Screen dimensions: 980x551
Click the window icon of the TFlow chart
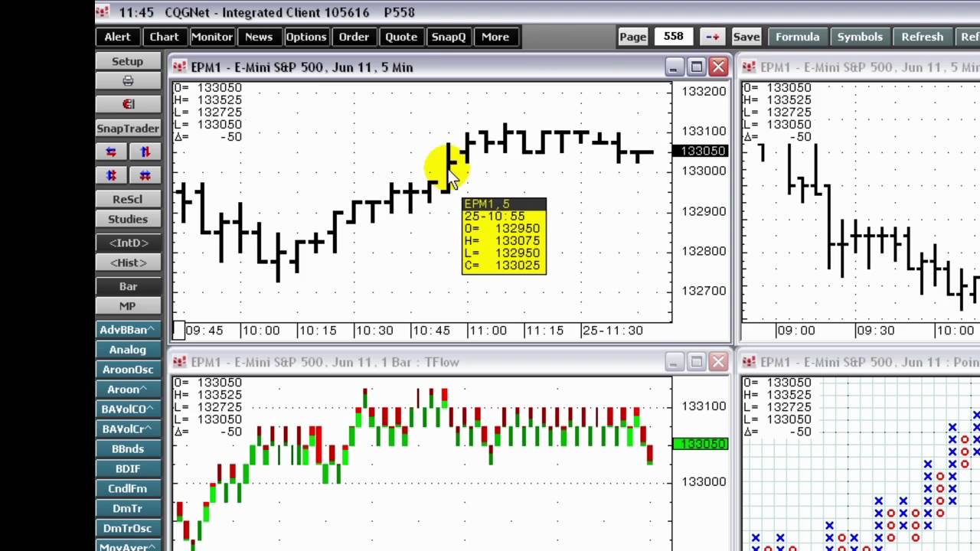click(x=179, y=362)
